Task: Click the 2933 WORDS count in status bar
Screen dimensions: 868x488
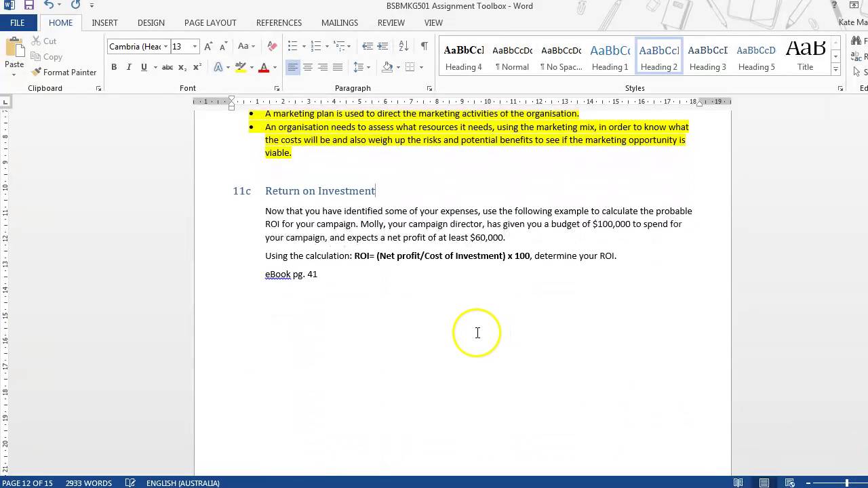Action: click(89, 483)
